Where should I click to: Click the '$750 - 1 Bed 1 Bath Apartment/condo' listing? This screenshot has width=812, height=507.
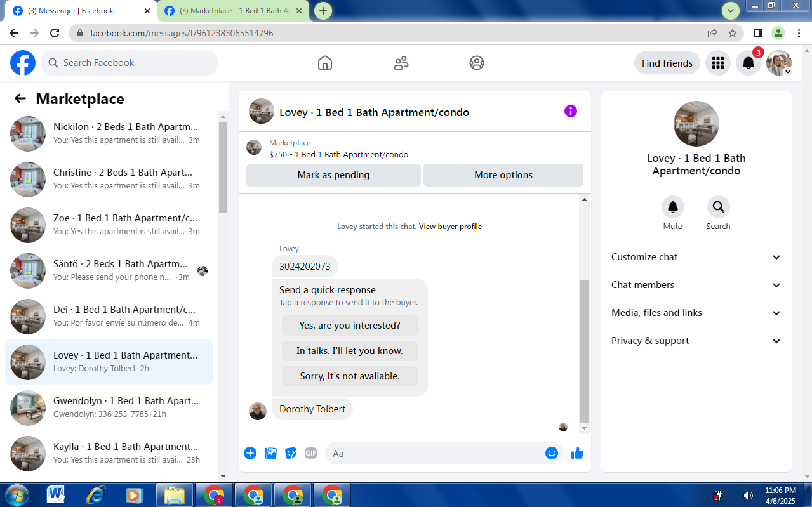pos(338,154)
